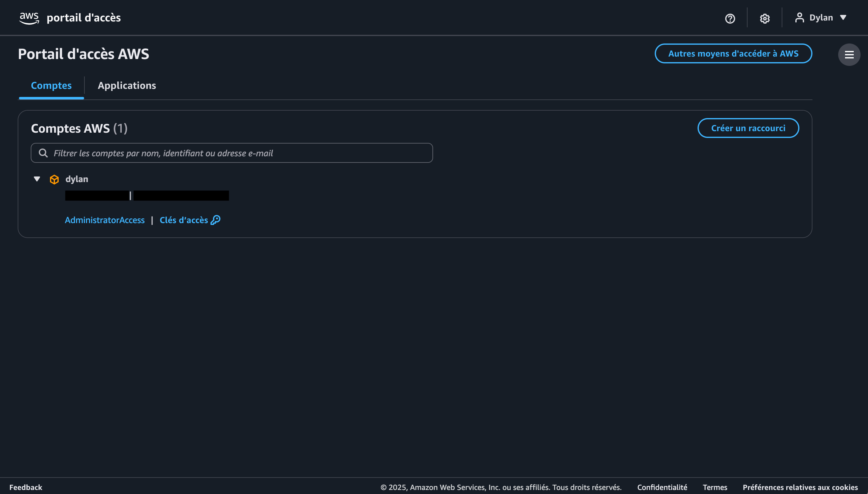
Task: Click the key icon beside Clés d'accès
Action: pos(215,220)
